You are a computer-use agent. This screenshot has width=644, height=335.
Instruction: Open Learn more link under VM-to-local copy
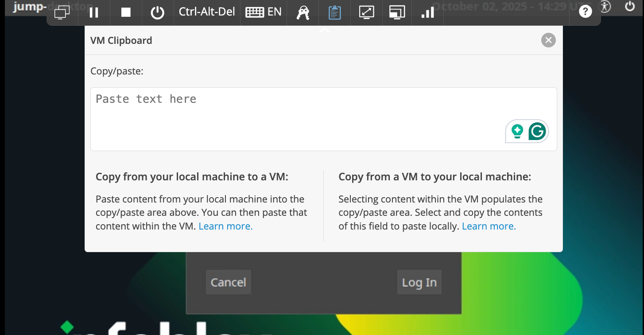pos(489,226)
